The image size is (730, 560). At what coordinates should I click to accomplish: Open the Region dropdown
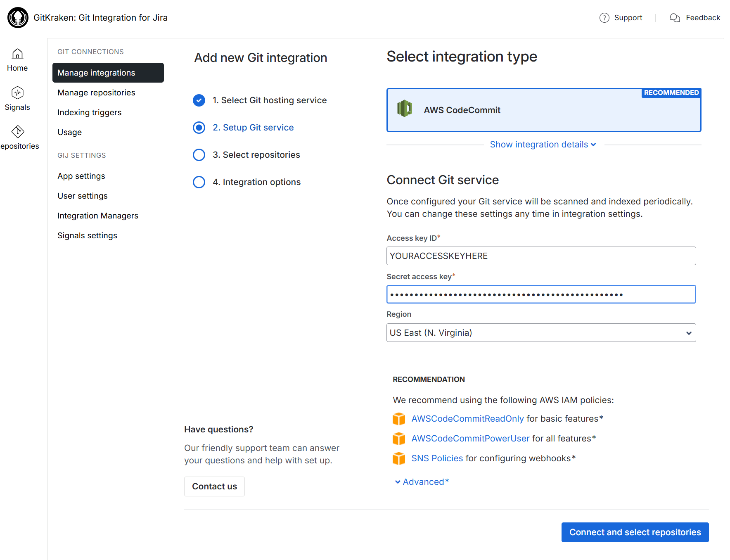click(x=541, y=333)
